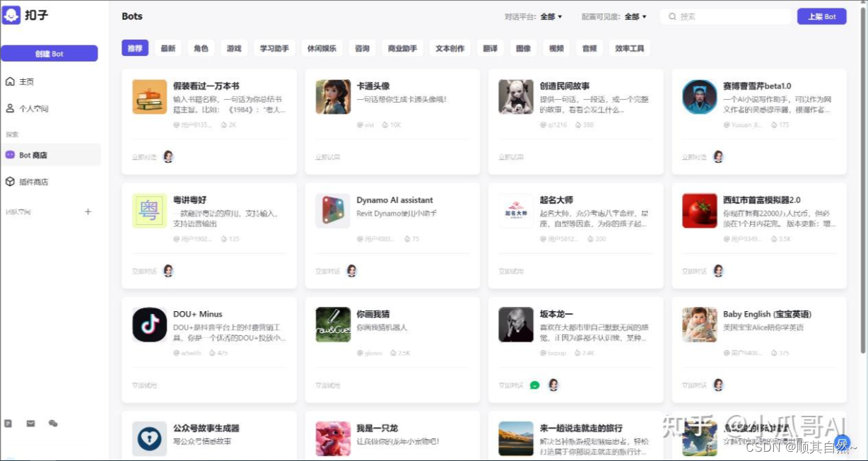Click the 上架 Bot button
The width and height of the screenshot is (868, 461).
821,16
